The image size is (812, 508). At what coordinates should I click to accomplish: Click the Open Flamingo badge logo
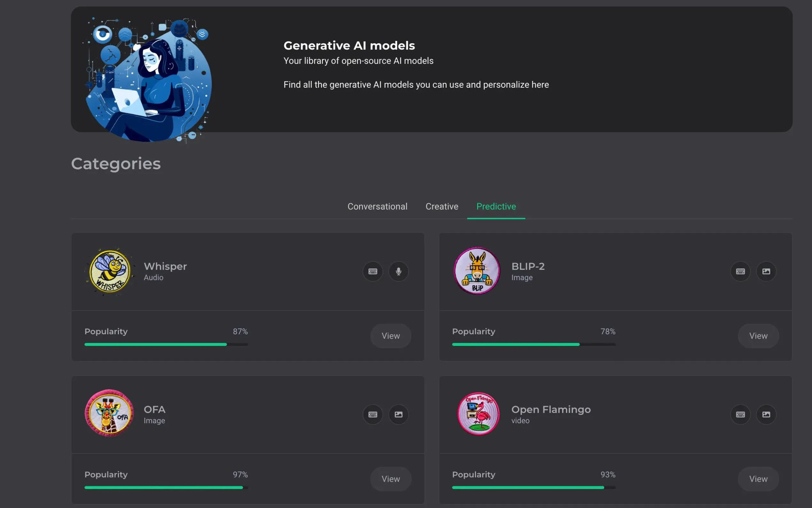pyautogui.click(x=478, y=414)
